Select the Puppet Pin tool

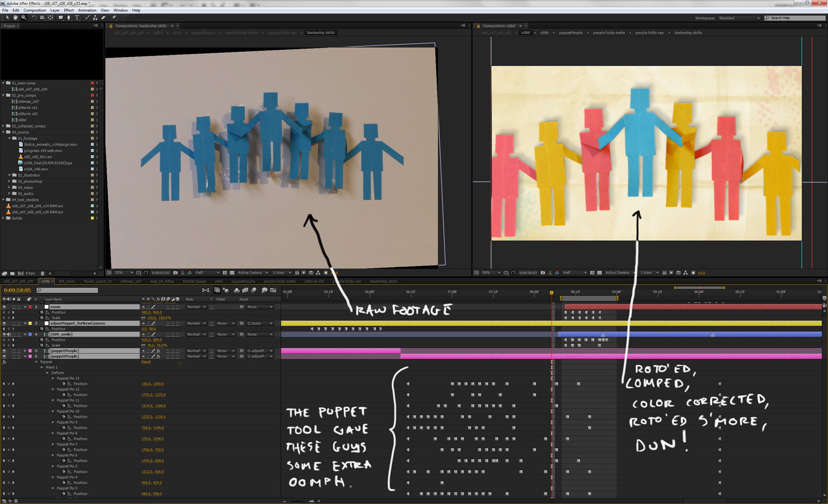point(114,18)
